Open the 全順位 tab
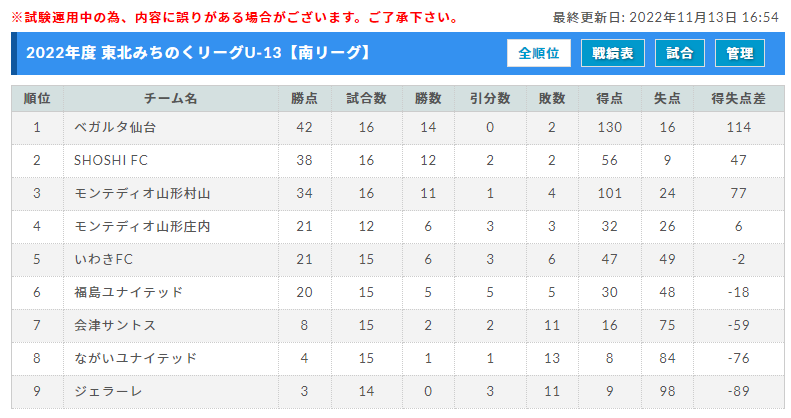Screen dimensions: 791x418 (x=539, y=53)
